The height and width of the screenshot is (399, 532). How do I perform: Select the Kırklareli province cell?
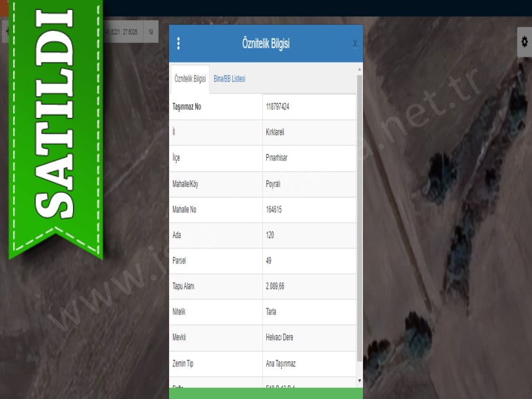pos(275,132)
